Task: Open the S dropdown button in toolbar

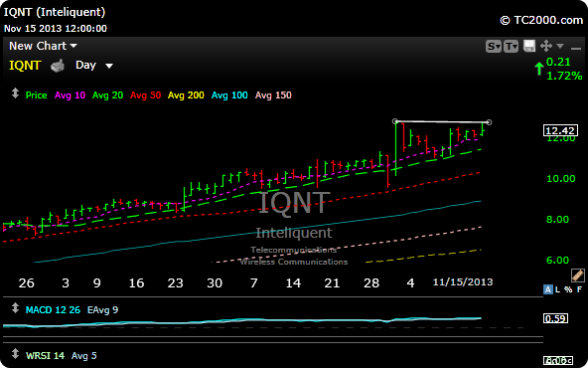Action: pos(493,46)
